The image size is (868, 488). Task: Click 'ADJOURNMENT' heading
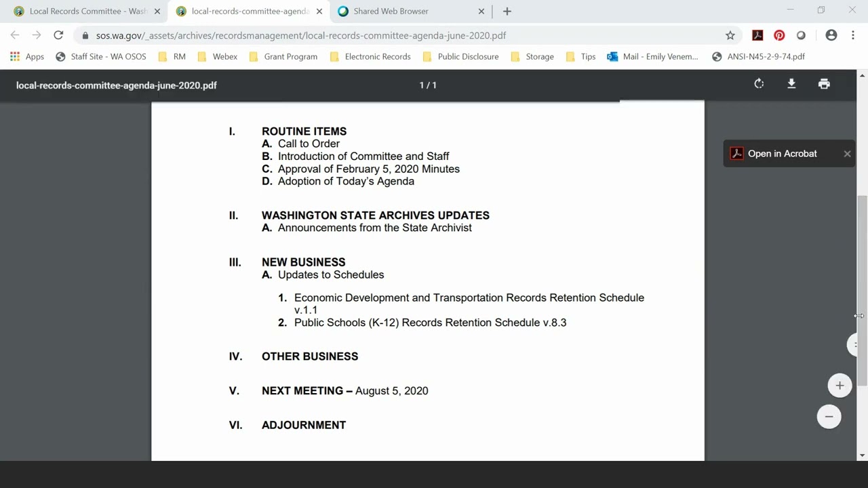coord(304,425)
